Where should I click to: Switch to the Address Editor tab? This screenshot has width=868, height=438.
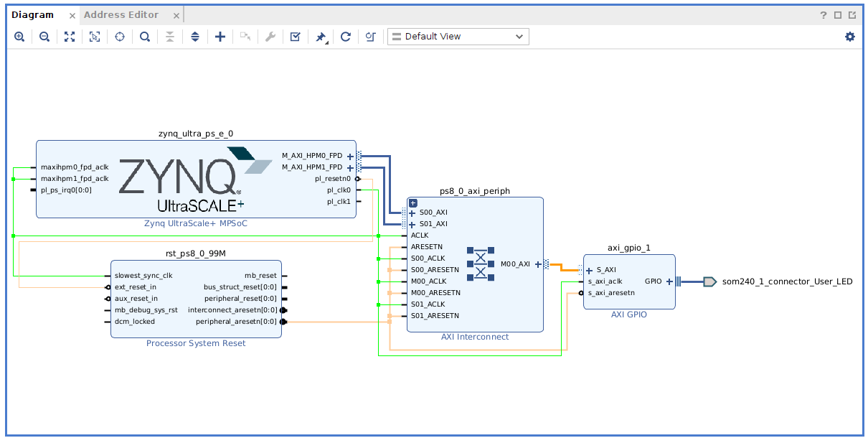coord(123,14)
